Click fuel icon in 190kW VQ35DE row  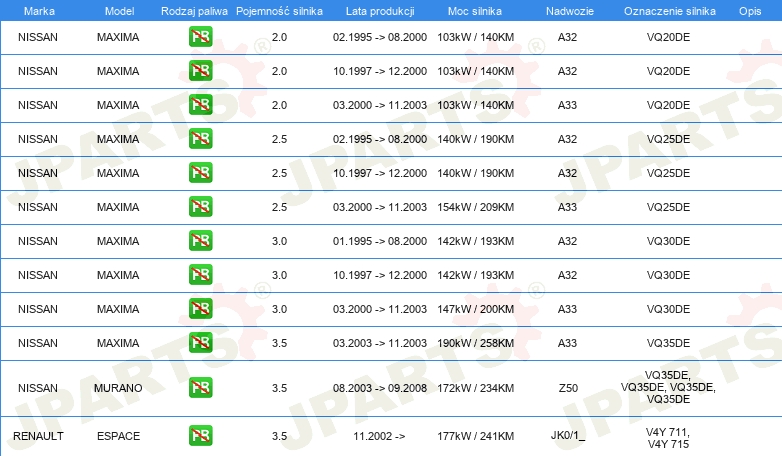200,342
